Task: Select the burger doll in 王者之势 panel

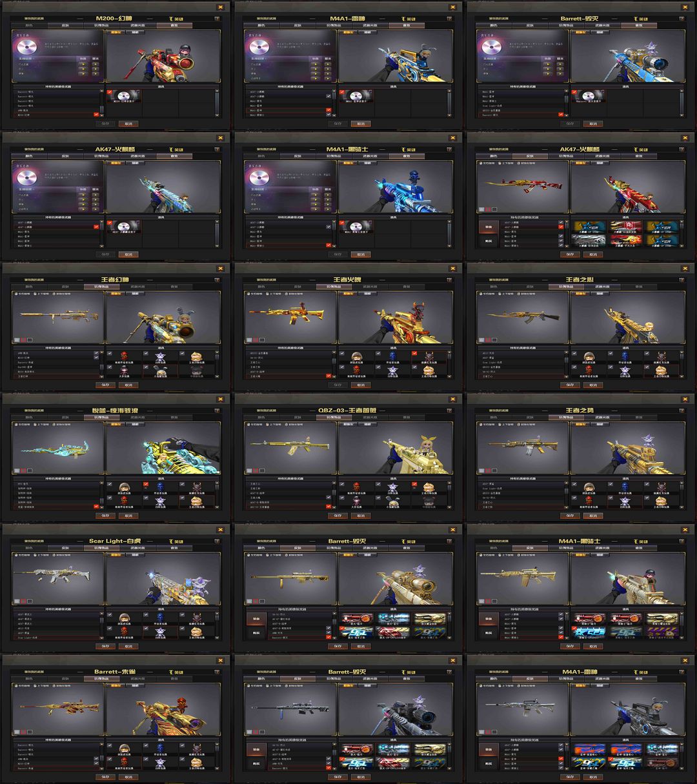Action: click(660, 500)
